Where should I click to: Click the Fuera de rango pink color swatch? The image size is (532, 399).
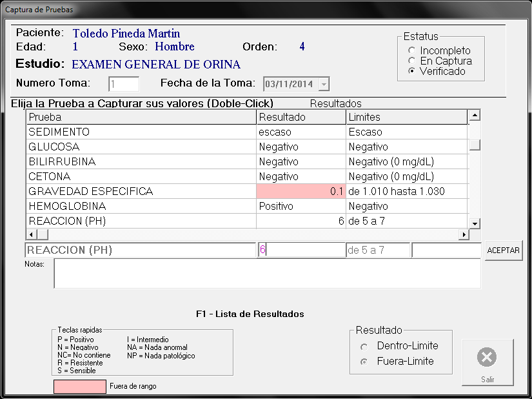(79, 386)
